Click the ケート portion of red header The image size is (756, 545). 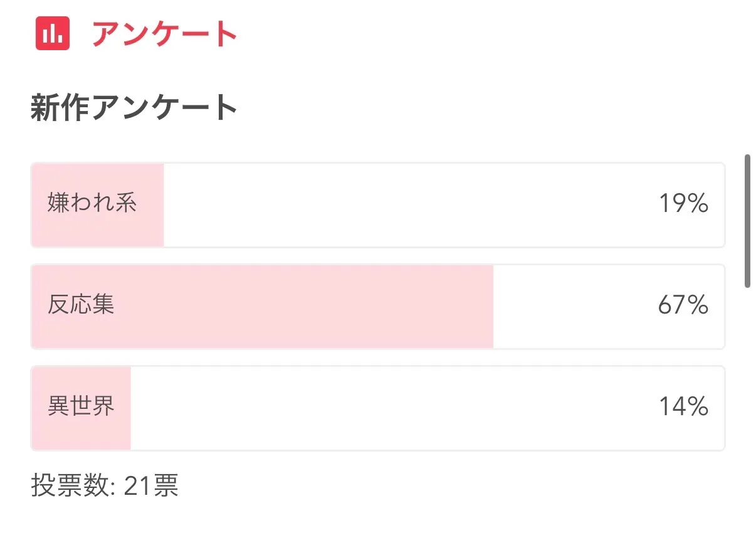click(x=198, y=34)
